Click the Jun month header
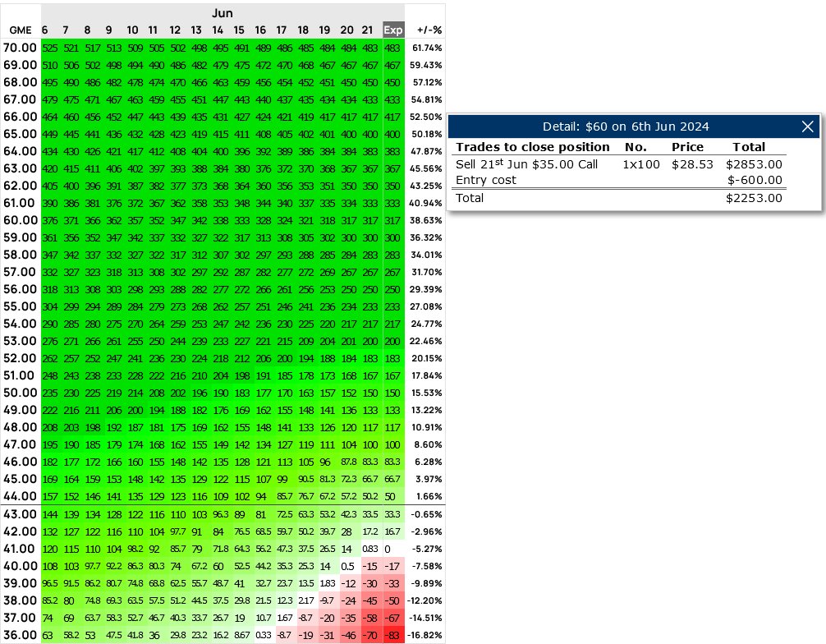This screenshot has height=644, width=826. point(223,13)
